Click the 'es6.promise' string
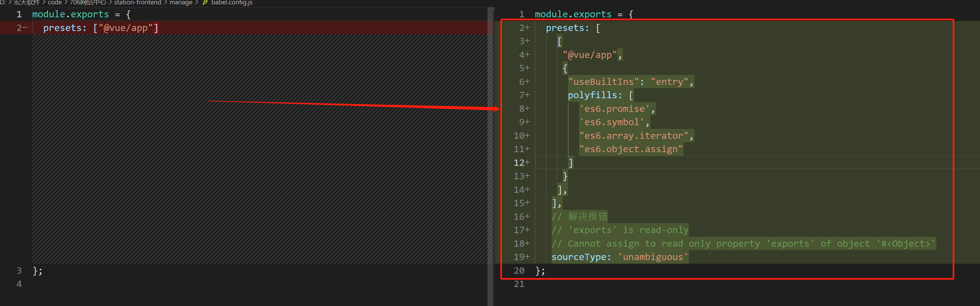980x306 pixels. [614, 109]
